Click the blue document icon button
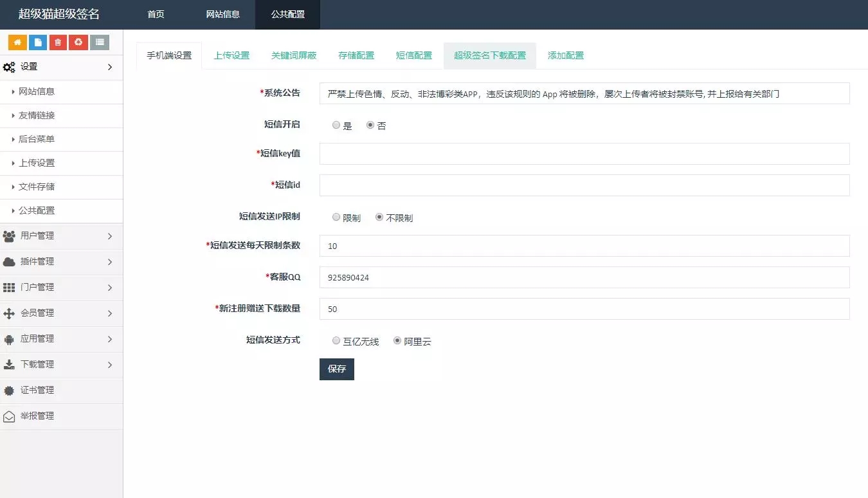 point(38,42)
